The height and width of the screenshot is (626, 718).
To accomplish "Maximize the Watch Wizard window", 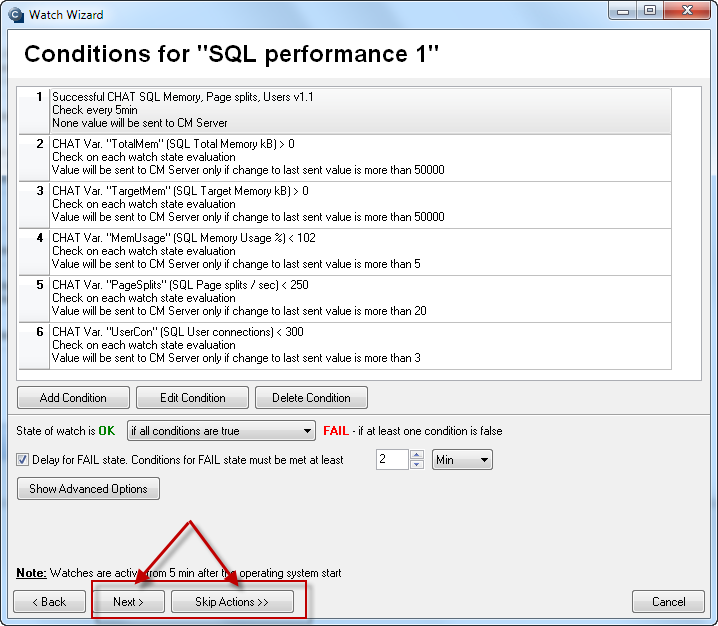I will pos(650,11).
